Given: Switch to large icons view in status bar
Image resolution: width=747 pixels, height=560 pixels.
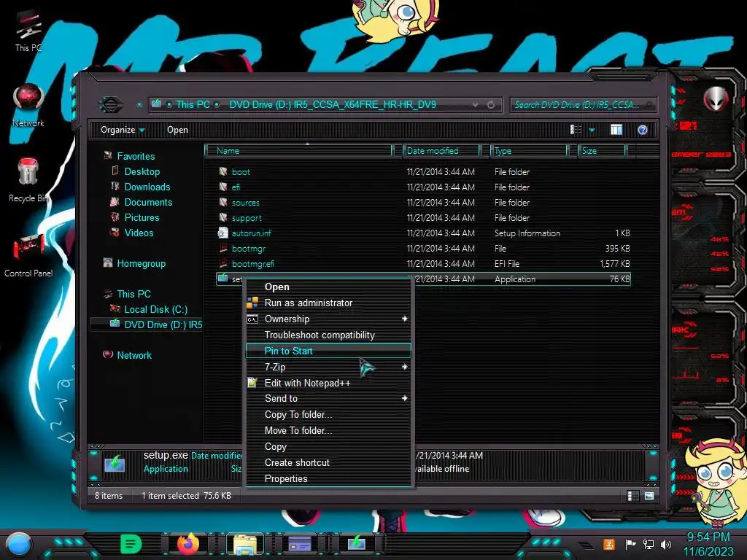Looking at the screenshot, I should click(x=649, y=496).
